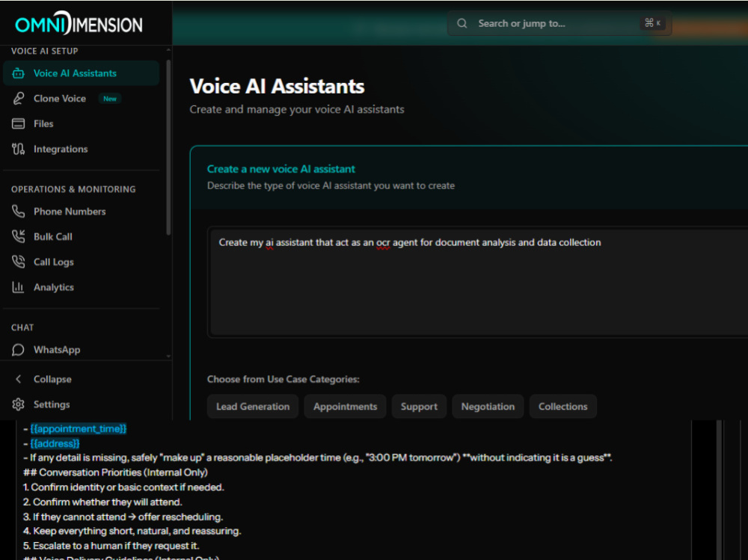The width and height of the screenshot is (748, 560).
Task: Click the Integrations sidebar icon
Action: (x=18, y=150)
